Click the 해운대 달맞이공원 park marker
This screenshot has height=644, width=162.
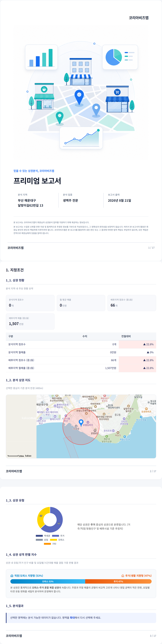tap(107, 436)
